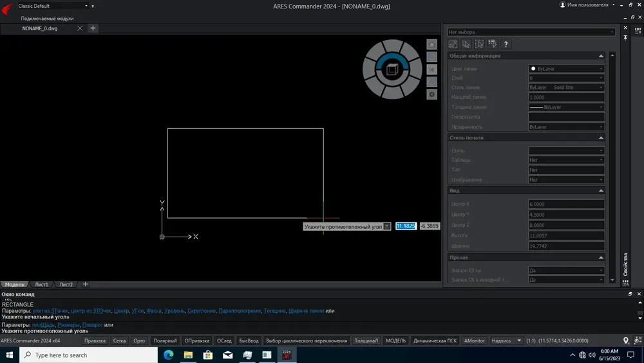Pin the Properties panel with the pushpin icon
Image resolution: width=644 pixels, height=363 pixels.
pyautogui.click(x=625, y=37)
